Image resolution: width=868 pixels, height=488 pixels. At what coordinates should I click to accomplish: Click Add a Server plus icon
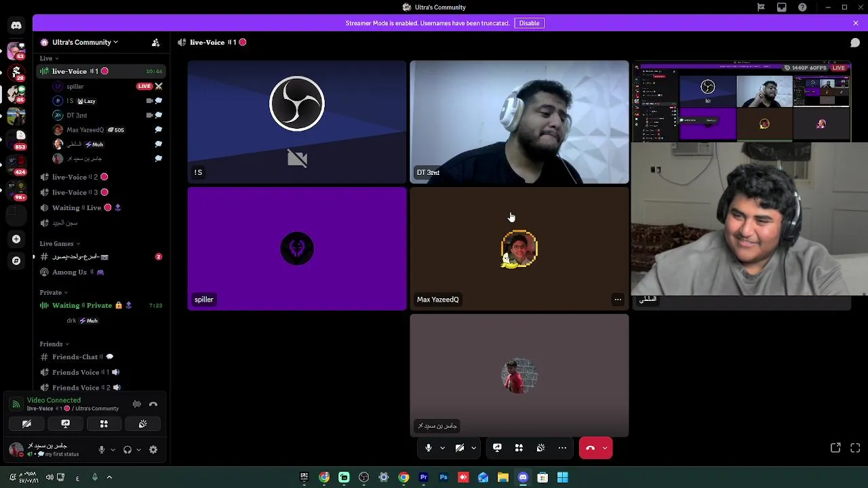(x=16, y=239)
